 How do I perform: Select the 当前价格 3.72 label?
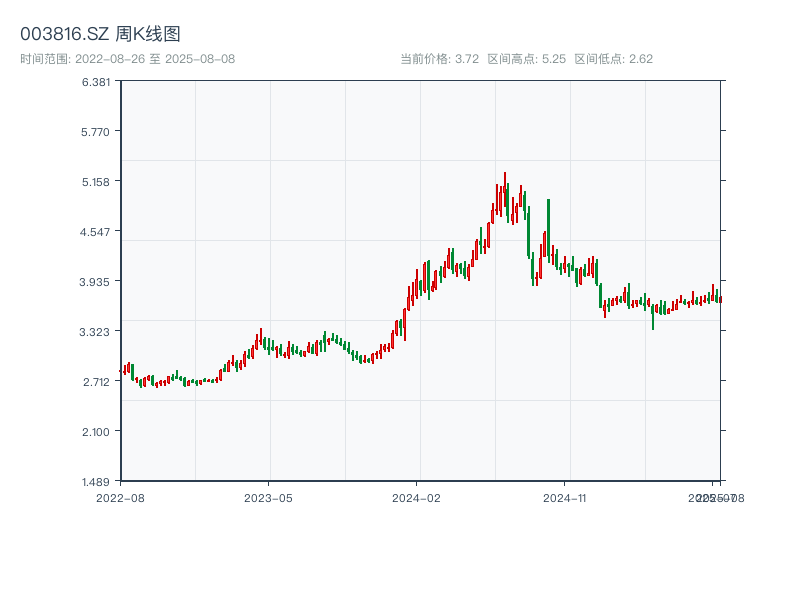439,59
